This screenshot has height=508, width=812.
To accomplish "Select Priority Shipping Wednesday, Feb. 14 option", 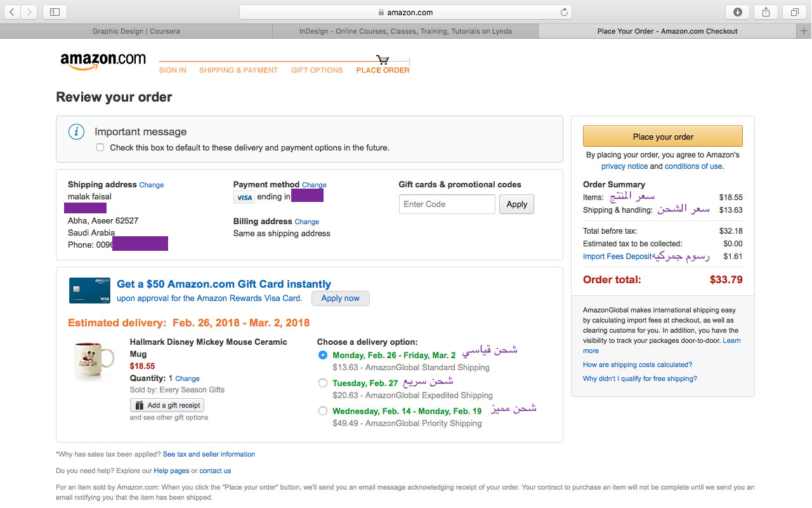I will click(x=323, y=411).
